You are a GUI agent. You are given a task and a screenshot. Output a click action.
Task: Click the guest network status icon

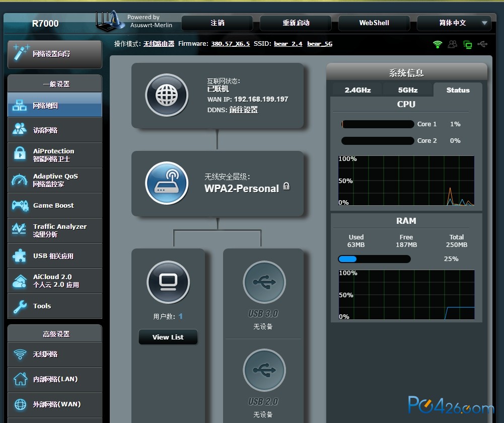tap(453, 44)
